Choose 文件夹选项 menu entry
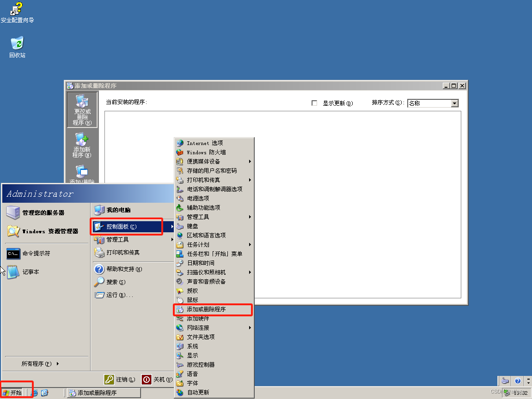Viewport: 532px width, 399px height. click(x=214, y=337)
